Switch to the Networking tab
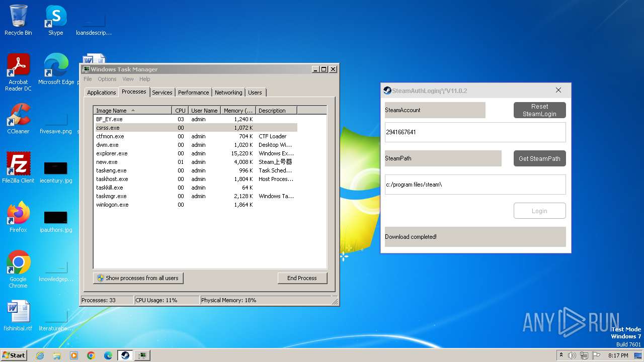 coord(228,93)
